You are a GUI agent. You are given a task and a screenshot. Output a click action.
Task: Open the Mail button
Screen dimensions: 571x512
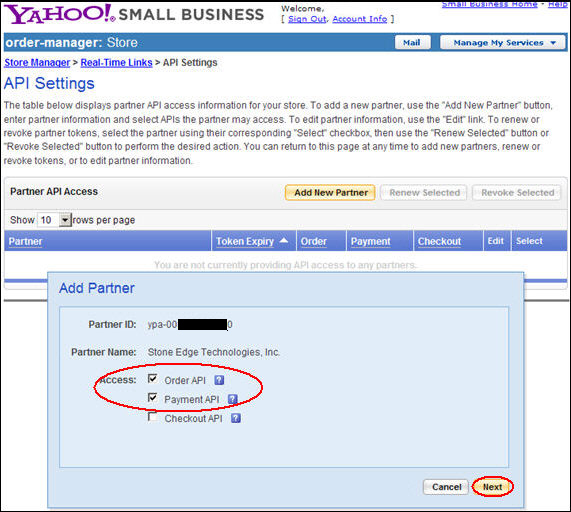tap(413, 43)
